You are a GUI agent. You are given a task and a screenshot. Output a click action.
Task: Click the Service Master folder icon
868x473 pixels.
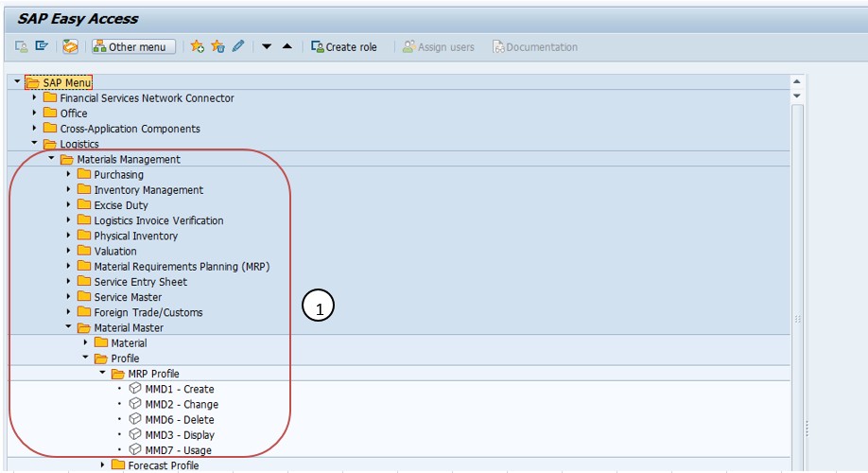84,296
